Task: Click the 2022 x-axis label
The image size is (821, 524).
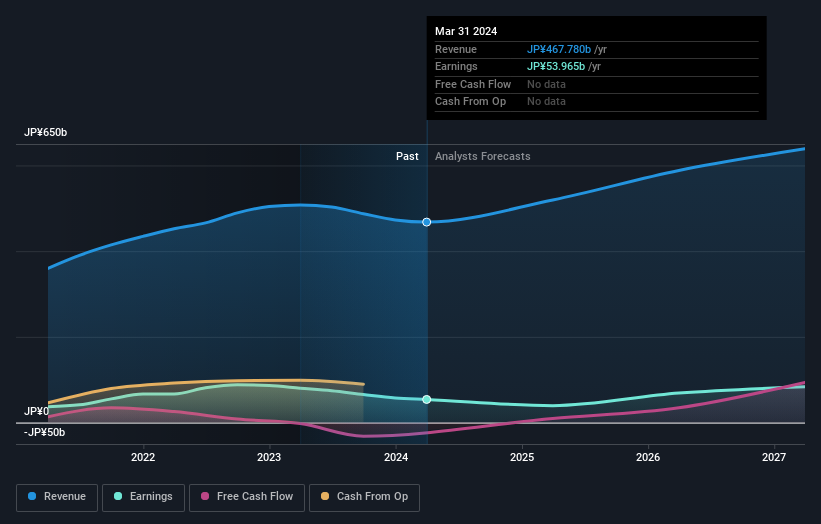Action: click(x=143, y=457)
